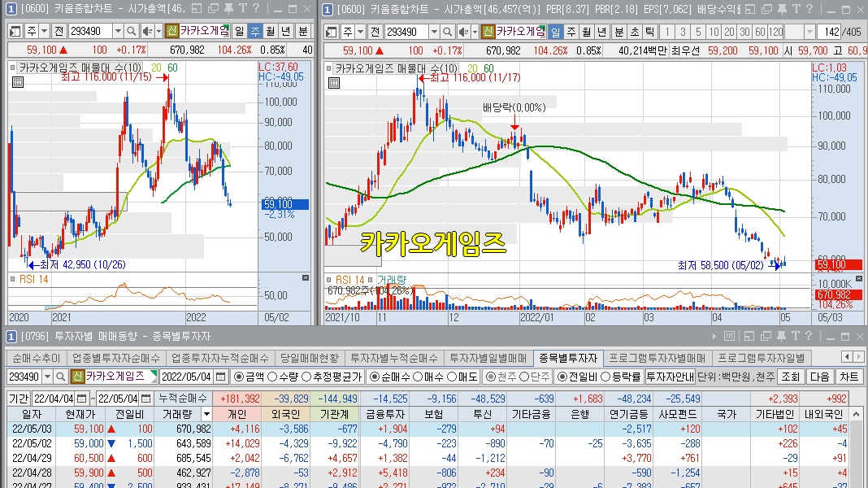Click the speaker sound icon in left chart

click(x=146, y=31)
